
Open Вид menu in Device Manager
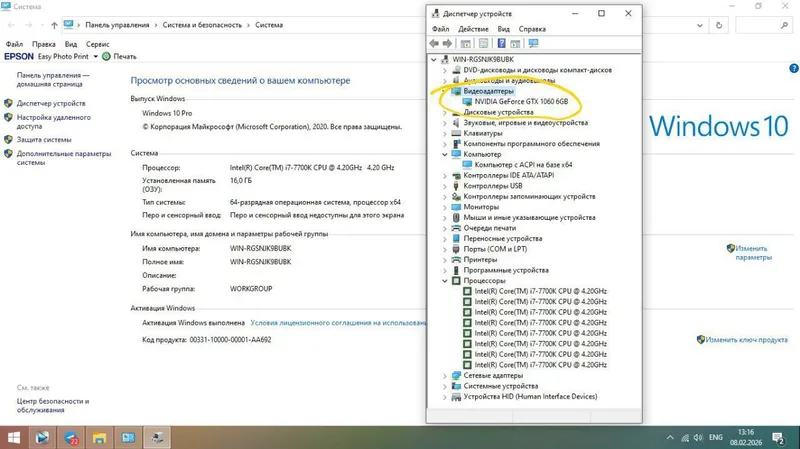point(504,29)
